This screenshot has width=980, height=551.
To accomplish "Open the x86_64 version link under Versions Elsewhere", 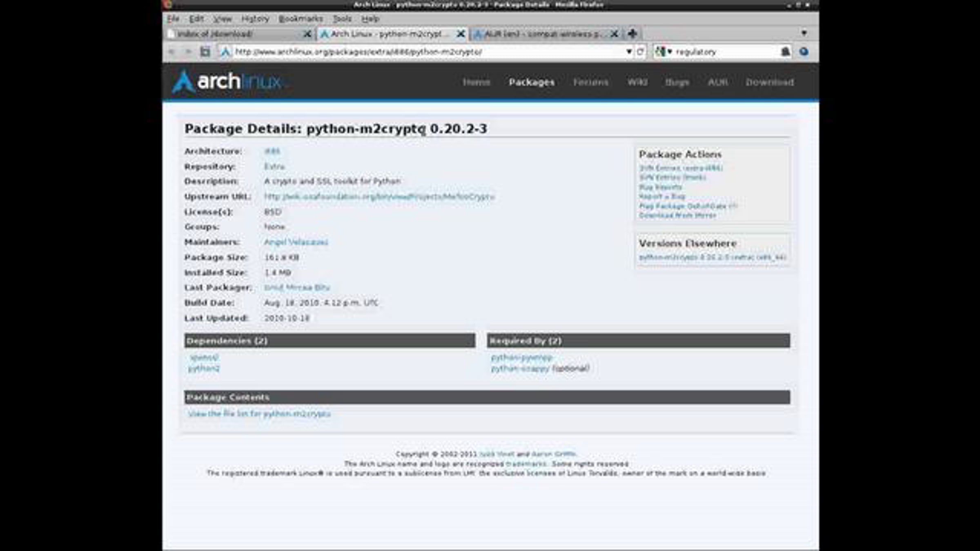I will 713,258.
